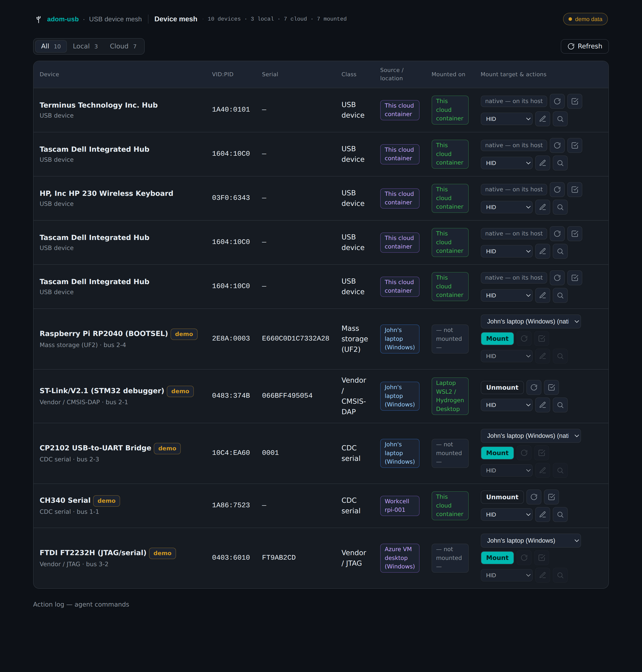Screen dimensions: 642x672
Task: Click the demo data badge
Action: coord(585,19)
